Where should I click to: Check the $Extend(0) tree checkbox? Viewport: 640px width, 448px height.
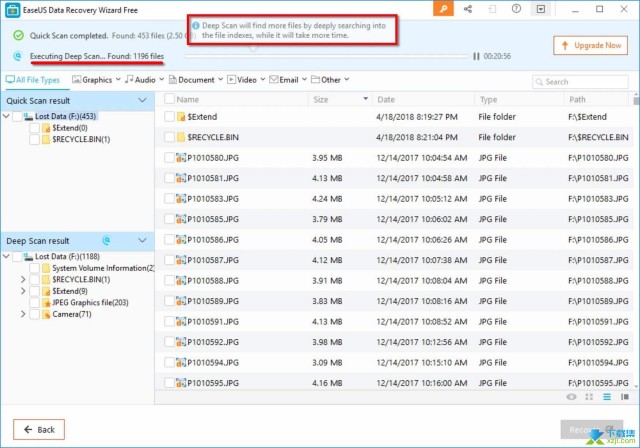34,128
